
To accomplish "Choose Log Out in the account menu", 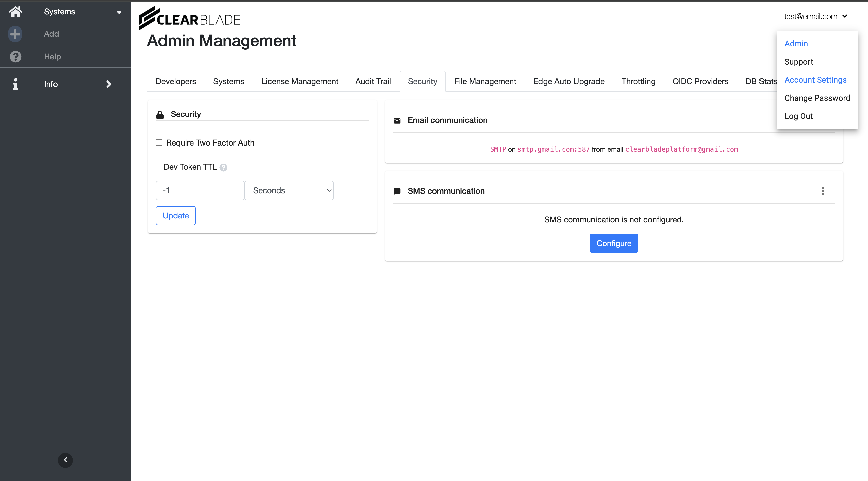I will point(798,116).
